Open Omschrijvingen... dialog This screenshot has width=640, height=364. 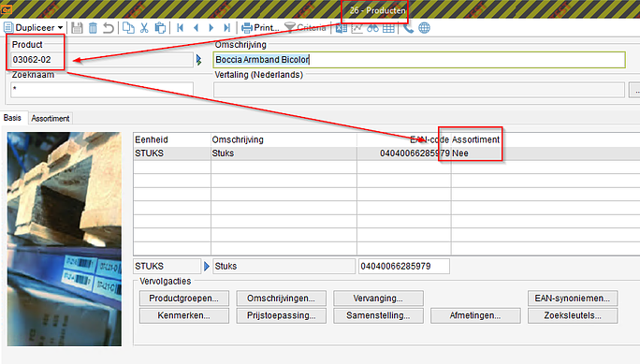point(281,298)
